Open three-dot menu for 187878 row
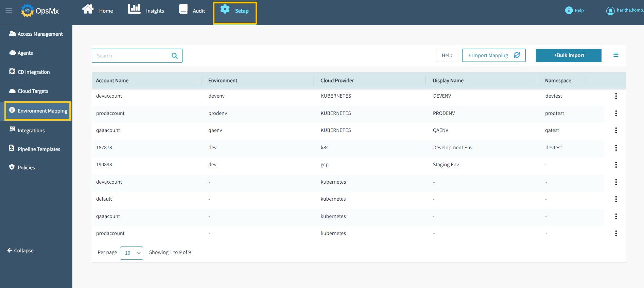 616,148
